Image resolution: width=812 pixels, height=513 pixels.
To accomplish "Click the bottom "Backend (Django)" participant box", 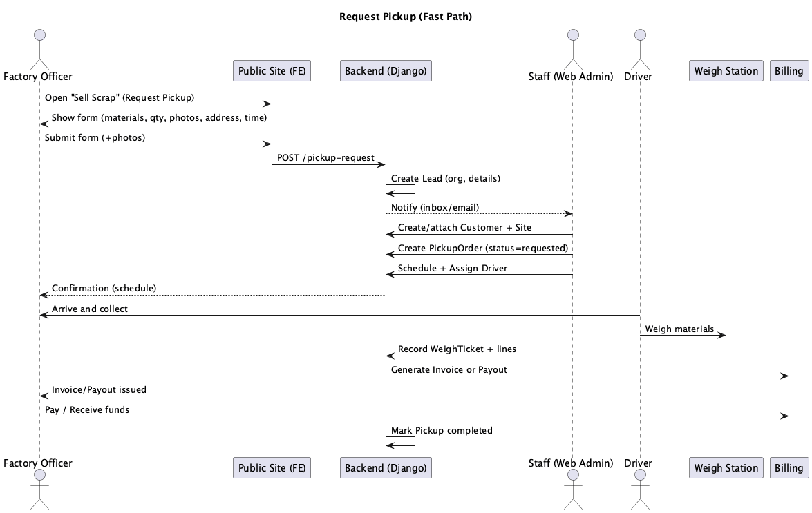I will [x=386, y=467].
